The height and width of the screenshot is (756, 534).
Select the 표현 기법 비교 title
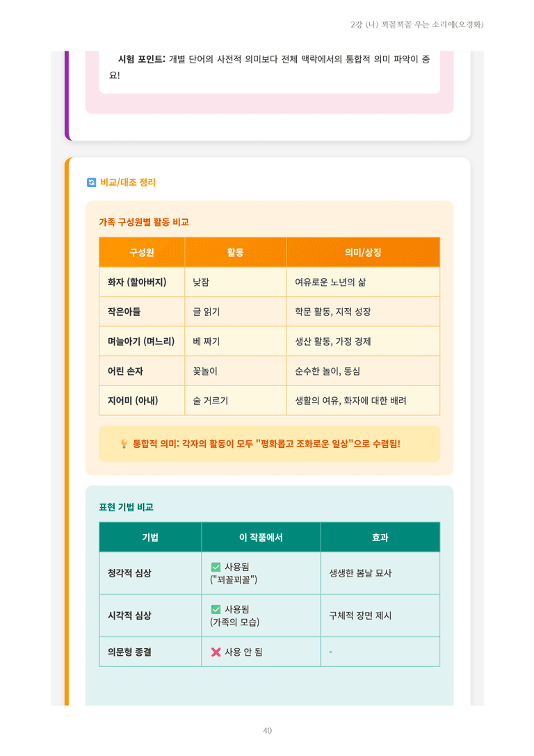126,507
